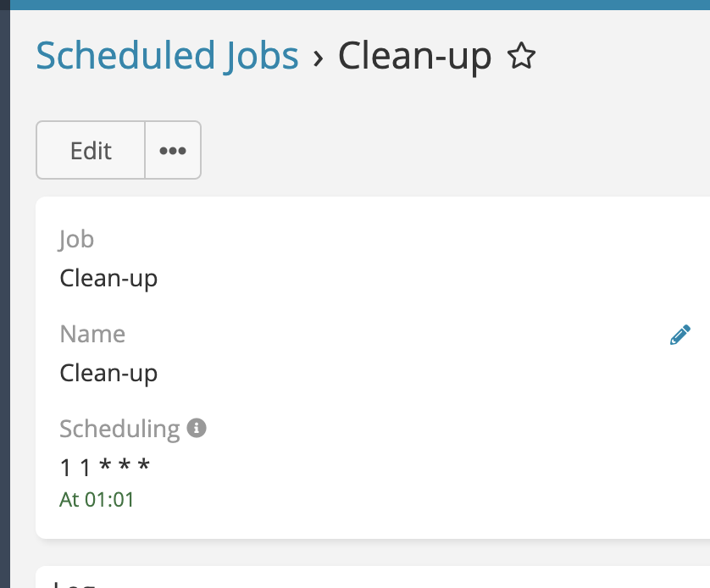Image resolution: width=710 pixels, height=588 pixels.
Task: Click the Scheduling field label
Action: point(119,429)
